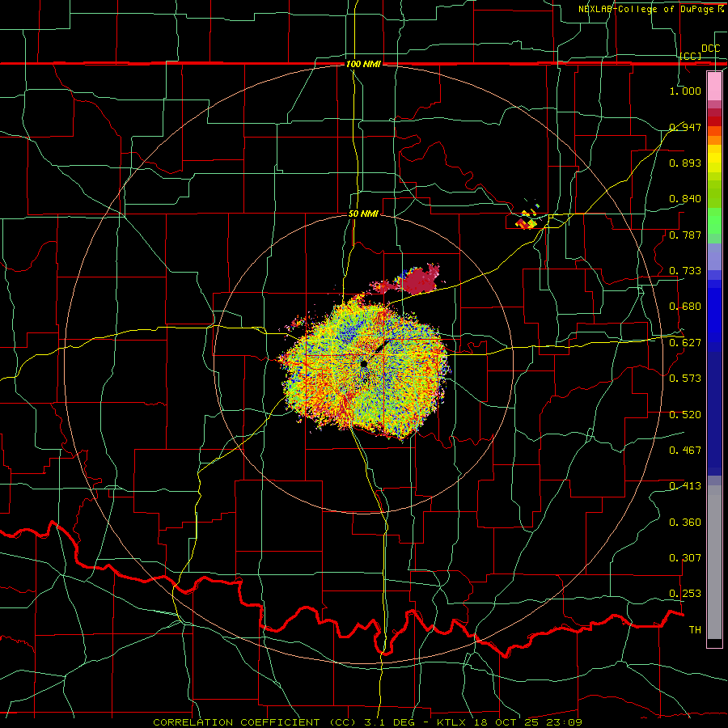Click the 1.000 value on color scale
The height and width of the screenshot is (728, 728).
click(x=685, y=91)
